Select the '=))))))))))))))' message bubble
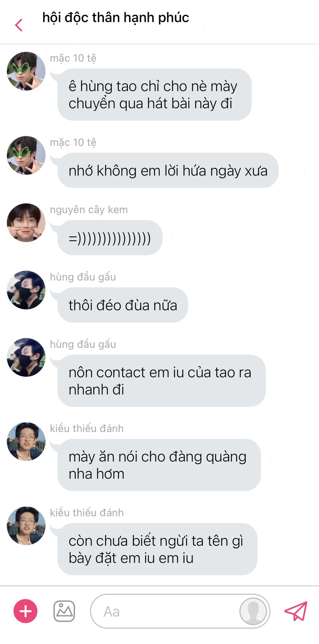Viewport: 319px width, 644px height. coord(110,238)
